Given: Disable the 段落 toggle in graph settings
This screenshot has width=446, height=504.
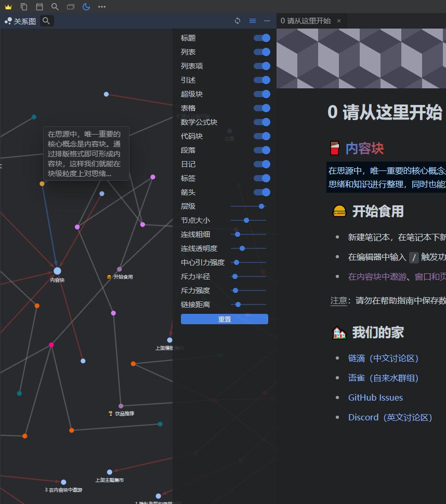Looking at the screenshot, I should [262, 150].
